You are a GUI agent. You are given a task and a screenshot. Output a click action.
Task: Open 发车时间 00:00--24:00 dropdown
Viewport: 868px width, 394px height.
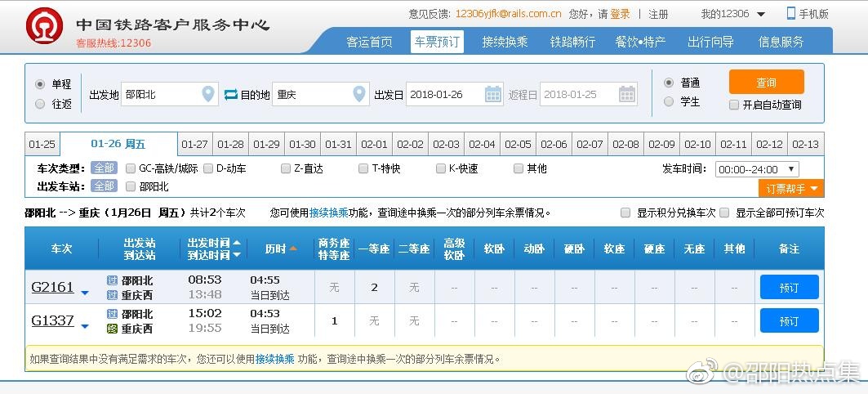tap(757, 169)
